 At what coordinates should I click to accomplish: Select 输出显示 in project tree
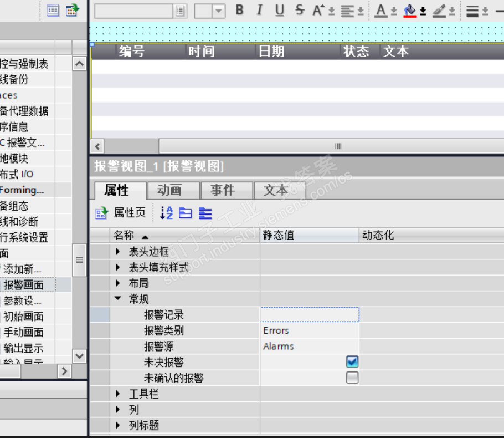point(23,348)
